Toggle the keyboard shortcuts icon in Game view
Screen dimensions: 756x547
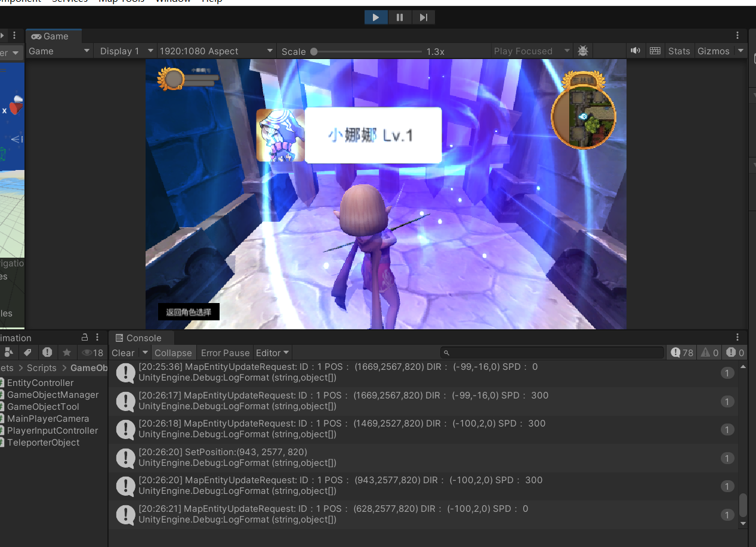(x=655, y=51)
